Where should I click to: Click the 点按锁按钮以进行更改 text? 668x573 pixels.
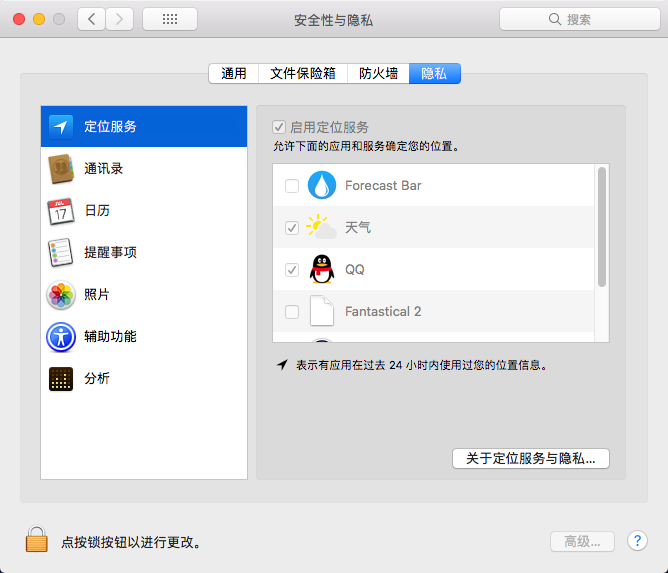(131, 542)
